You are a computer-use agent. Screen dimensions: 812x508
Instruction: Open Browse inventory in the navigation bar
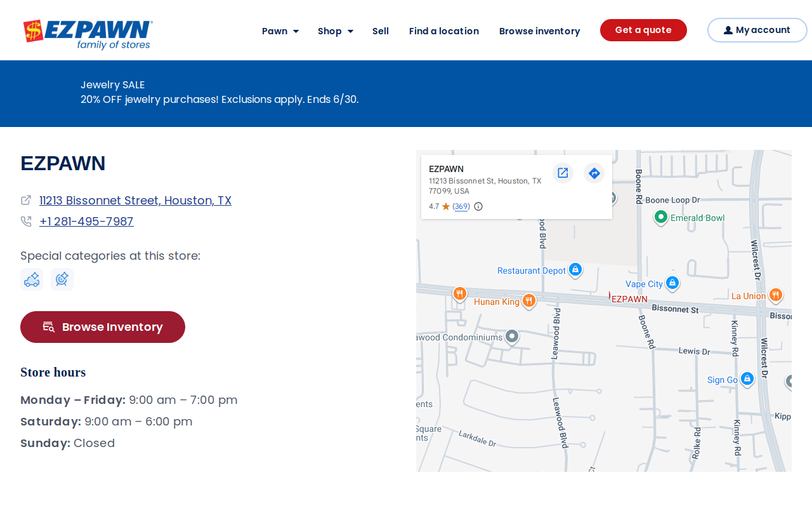point(540,30)
